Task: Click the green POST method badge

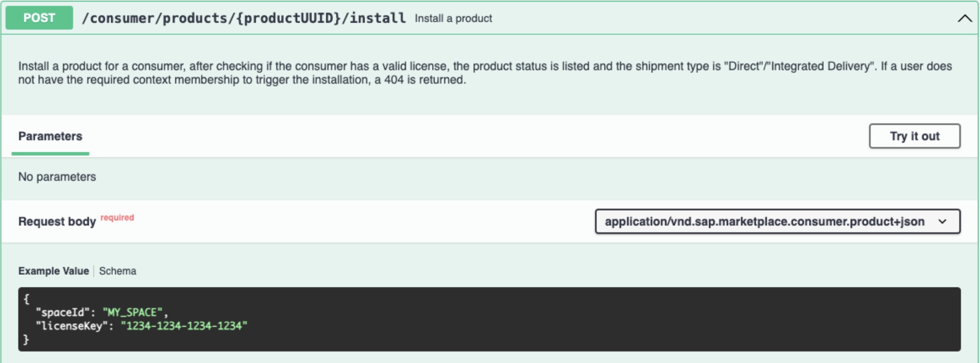Action: [39, 18]
